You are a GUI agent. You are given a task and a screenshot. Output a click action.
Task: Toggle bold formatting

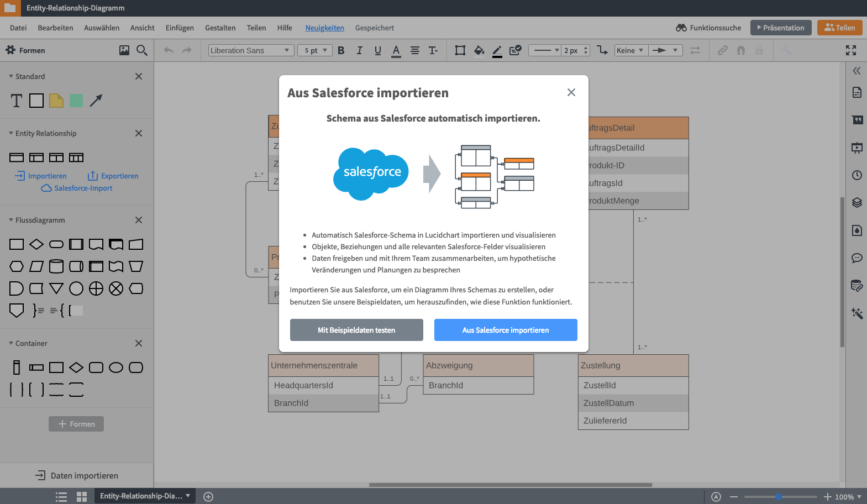click(x=341, y=50)
